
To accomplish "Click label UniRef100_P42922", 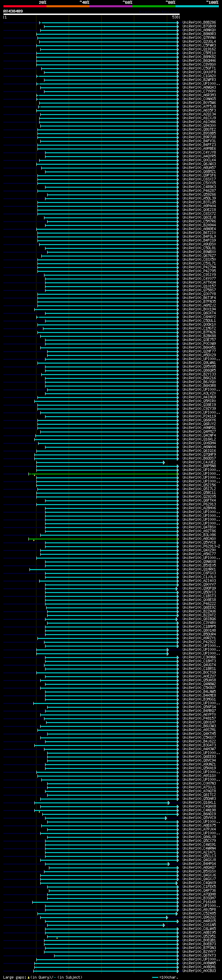I will 199,642.
